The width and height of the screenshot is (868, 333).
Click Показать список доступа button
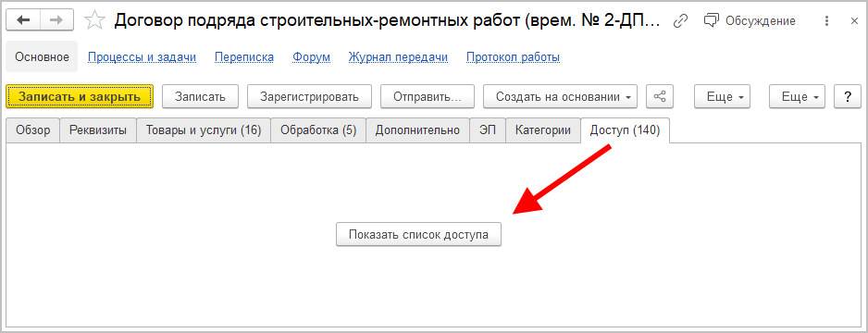pos(418,235)
